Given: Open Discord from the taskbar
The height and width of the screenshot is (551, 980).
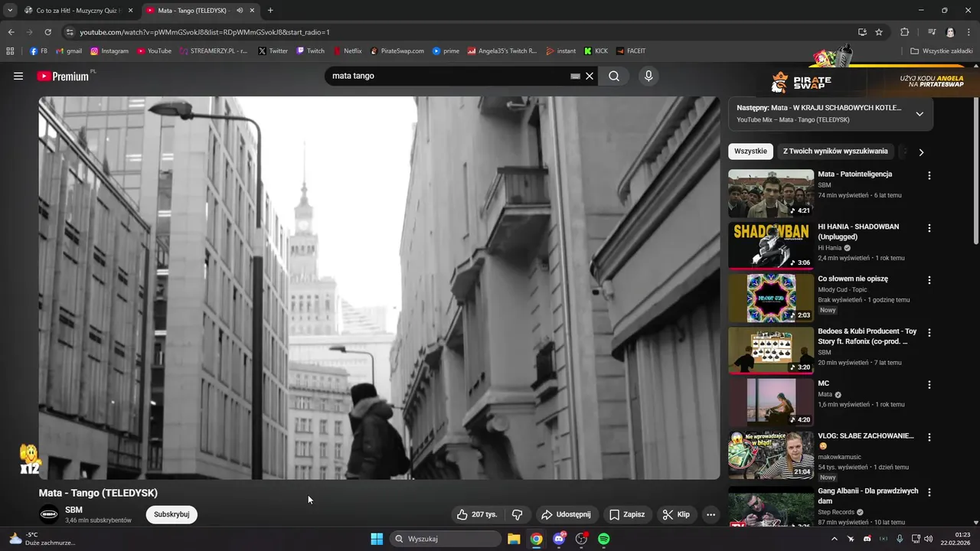Looking at the screenshot, I should click(x=559, y=539).
